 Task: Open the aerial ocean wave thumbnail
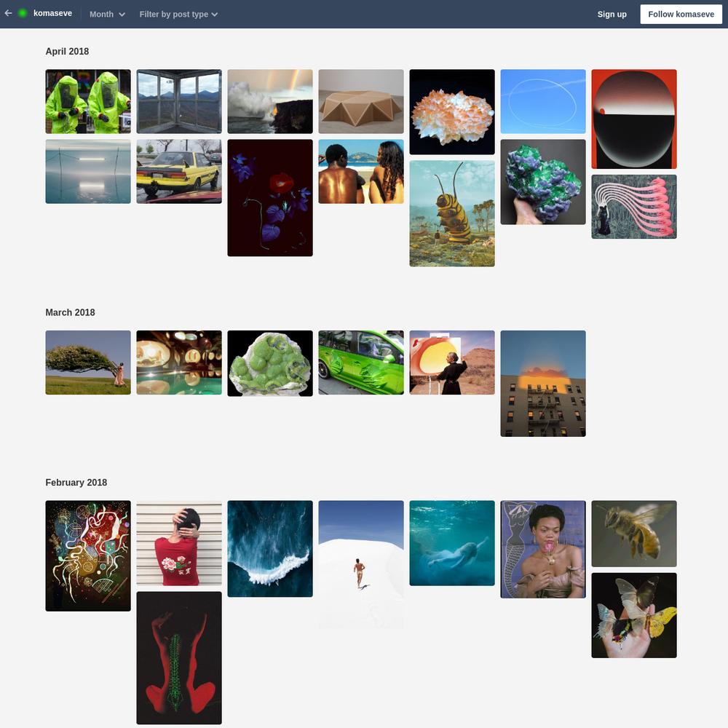pyautogui.click(x=270, y=549)
